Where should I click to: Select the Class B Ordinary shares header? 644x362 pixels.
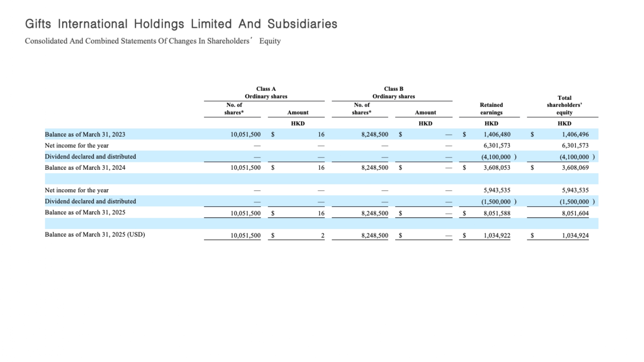click(x=393, y=93)
